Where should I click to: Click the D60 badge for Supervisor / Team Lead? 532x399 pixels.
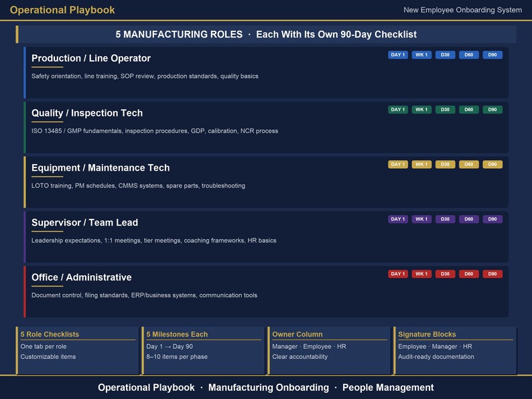coord(469,220)
